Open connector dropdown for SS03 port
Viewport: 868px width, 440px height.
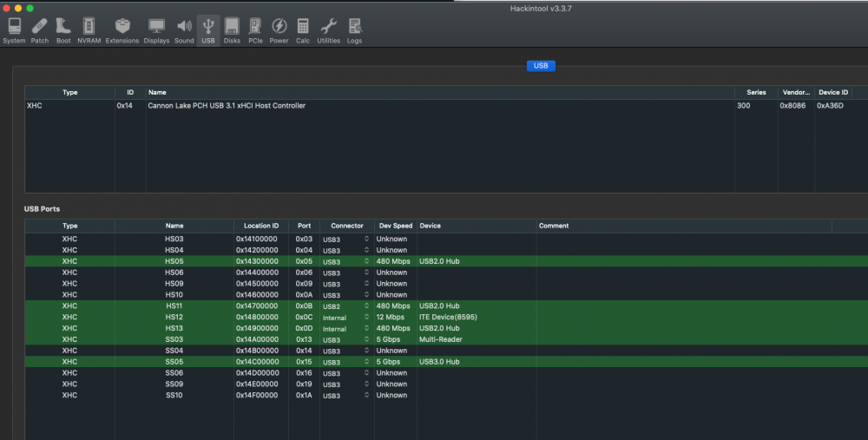(x=345, y=339)
